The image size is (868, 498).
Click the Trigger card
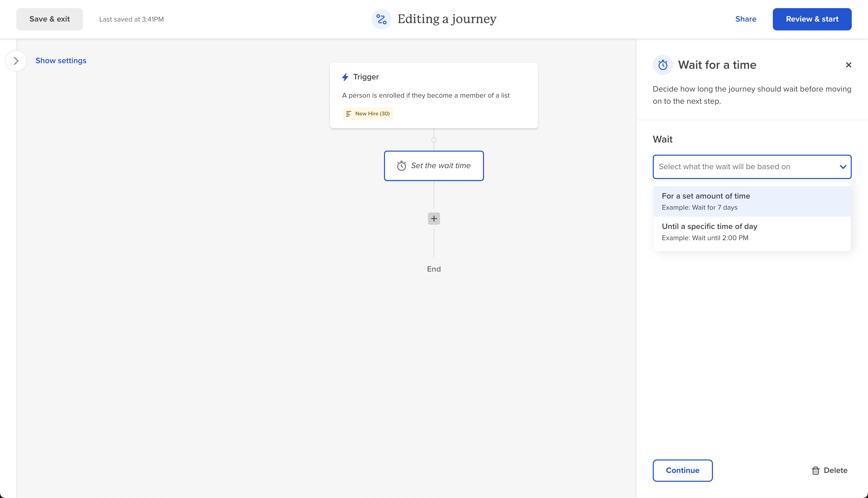434,96
